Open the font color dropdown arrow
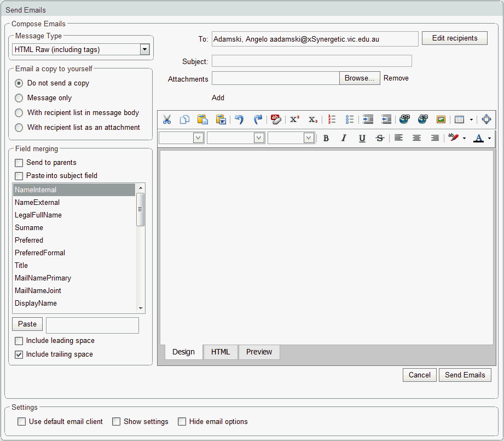 pyautogui.click(x=489, y=138)
